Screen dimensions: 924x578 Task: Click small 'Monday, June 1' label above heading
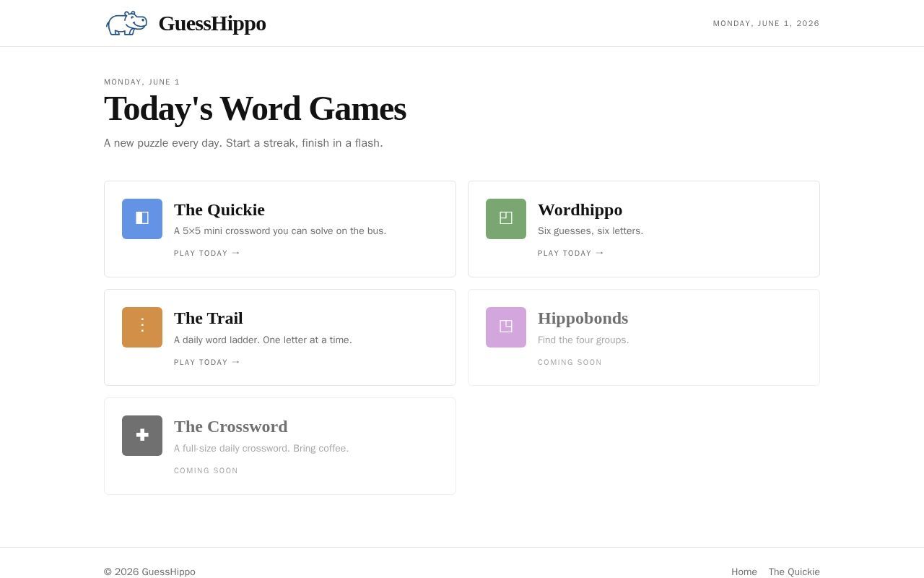(142, 82)
